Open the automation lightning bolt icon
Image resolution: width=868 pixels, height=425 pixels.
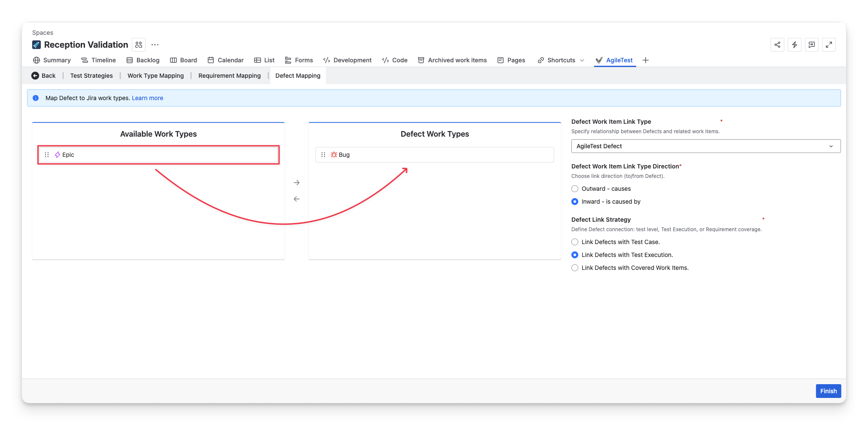pos(794,45)
